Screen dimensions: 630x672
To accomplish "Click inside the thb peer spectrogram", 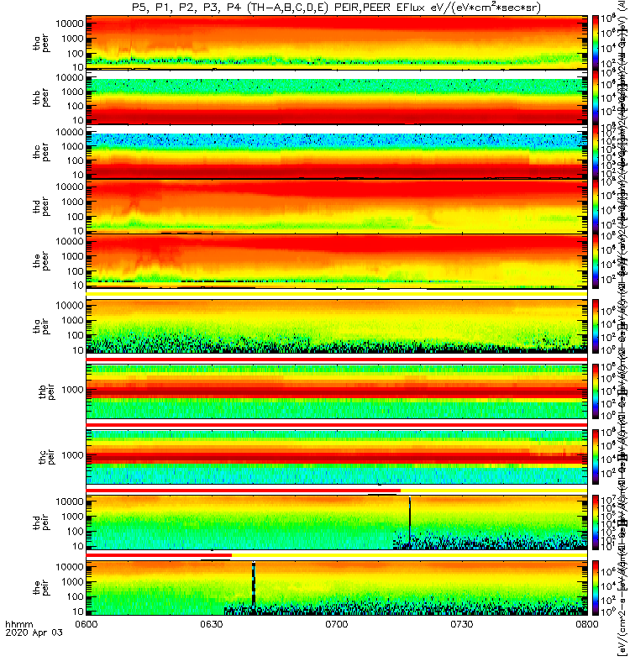I will click(x=337, y=97).
